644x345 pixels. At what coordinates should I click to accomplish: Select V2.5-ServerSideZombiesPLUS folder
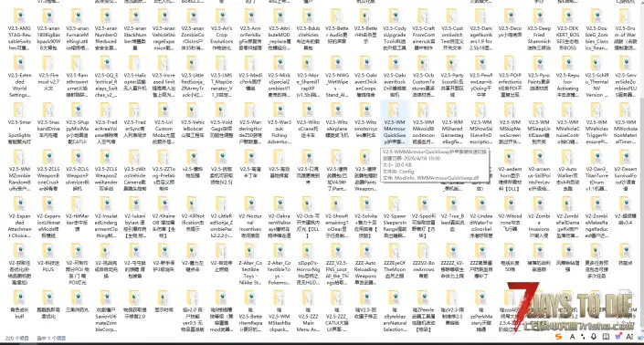coord(626,77)
